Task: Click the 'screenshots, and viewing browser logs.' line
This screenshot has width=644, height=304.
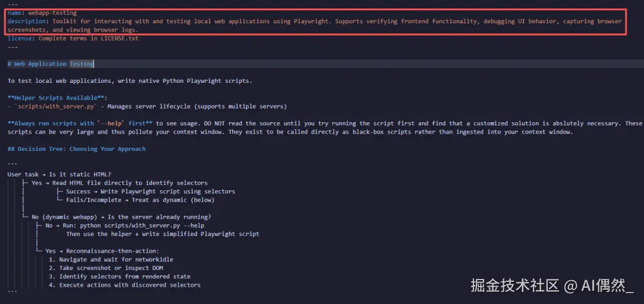Action: pyautogui.click(x=73, y=30)
